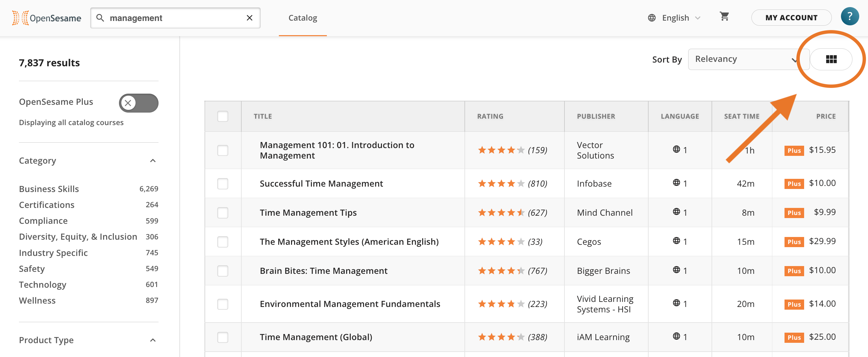Open the help question mark button
868x357 pixels.
[x=850, y=16]
